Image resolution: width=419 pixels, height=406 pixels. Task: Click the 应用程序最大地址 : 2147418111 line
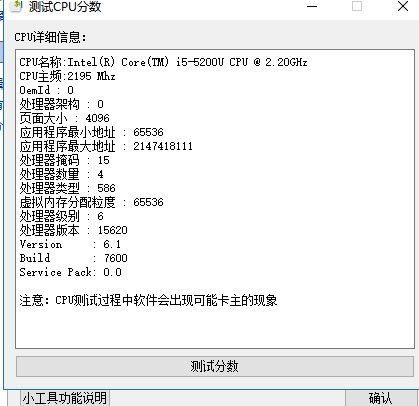(x=106, y=146)
